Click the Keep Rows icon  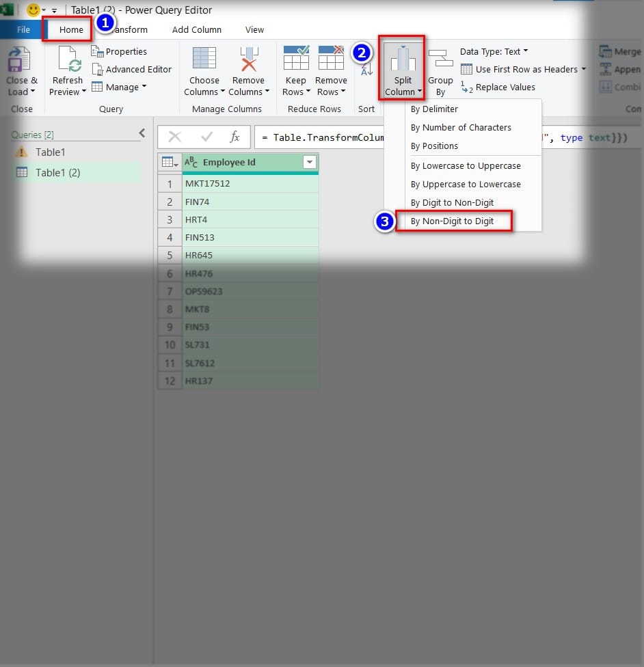296,59
